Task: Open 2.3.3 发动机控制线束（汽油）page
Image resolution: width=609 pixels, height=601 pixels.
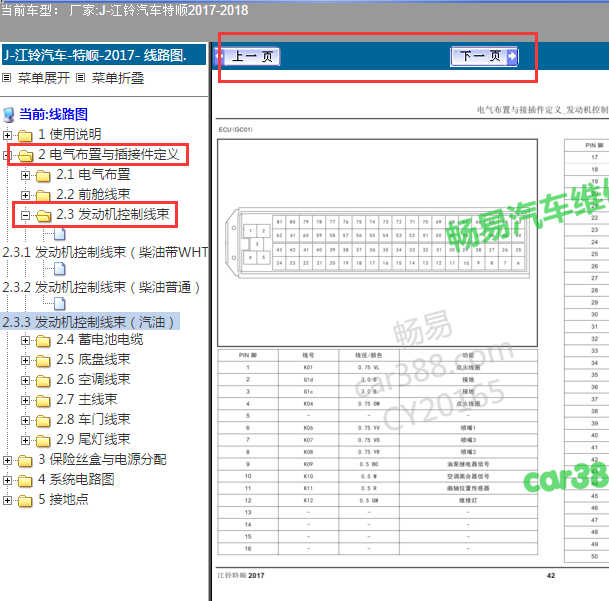Action: (x=88, y=322)
